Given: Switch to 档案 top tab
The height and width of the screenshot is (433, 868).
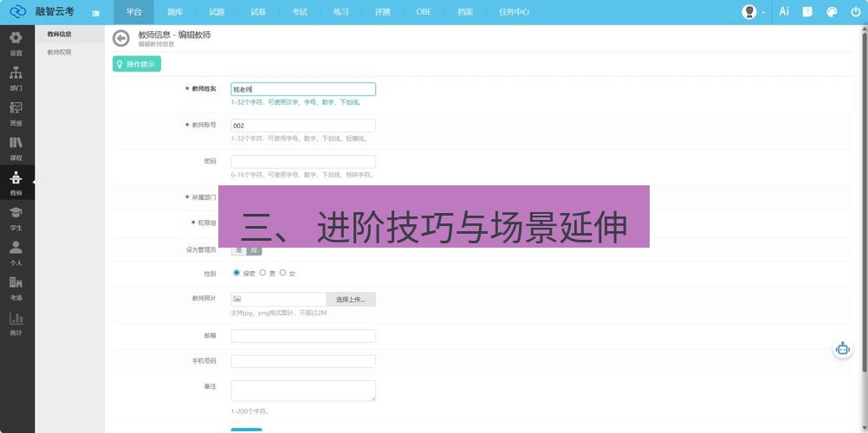Looking at the screenshot, I should (x=465, y=12).
